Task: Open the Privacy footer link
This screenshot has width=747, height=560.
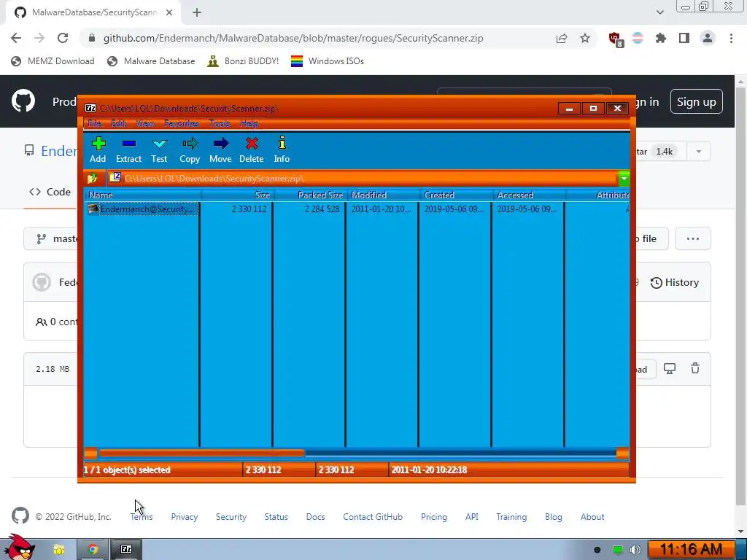Action: point(185,517)
